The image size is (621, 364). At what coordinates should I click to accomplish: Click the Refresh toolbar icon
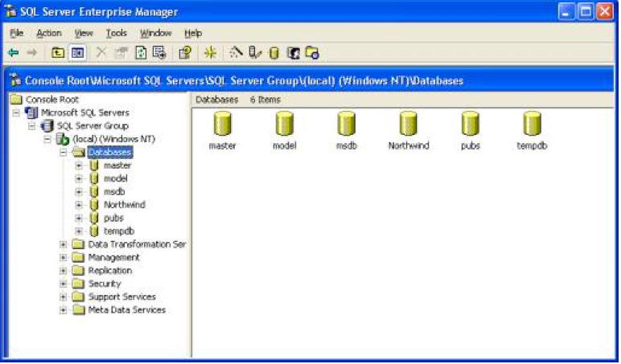click(x=142, y=53)
